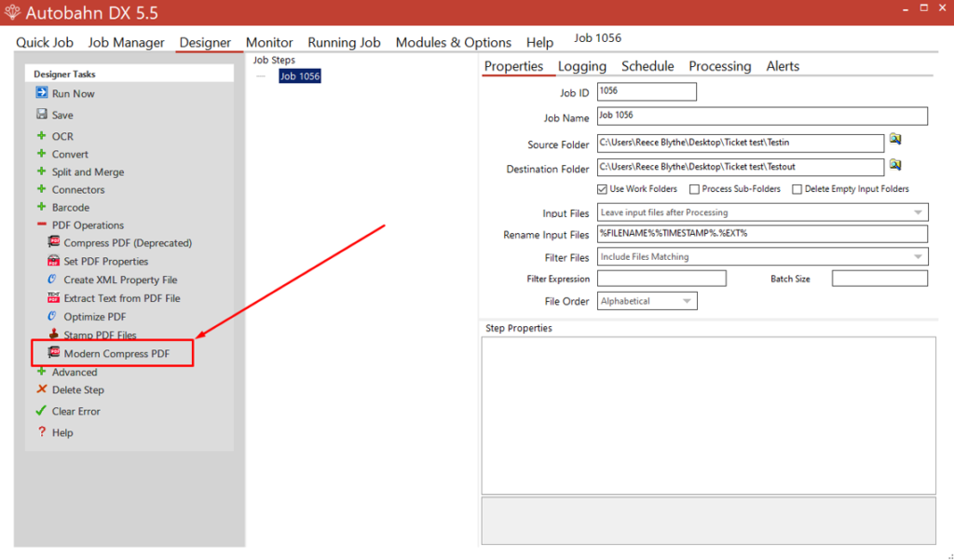The image size is (954, 560).
Task: Uncheck the Use Work Folders checkbox
Action: tap(602, 189)
